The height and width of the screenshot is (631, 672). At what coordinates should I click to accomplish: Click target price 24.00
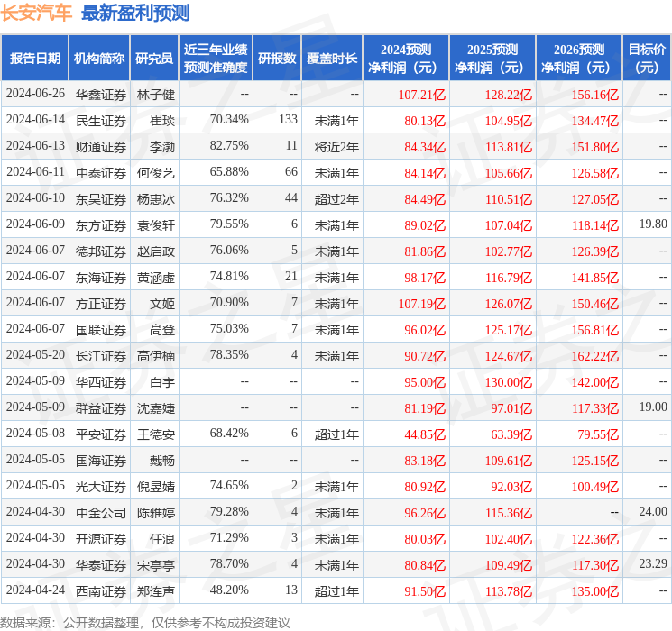653,511
